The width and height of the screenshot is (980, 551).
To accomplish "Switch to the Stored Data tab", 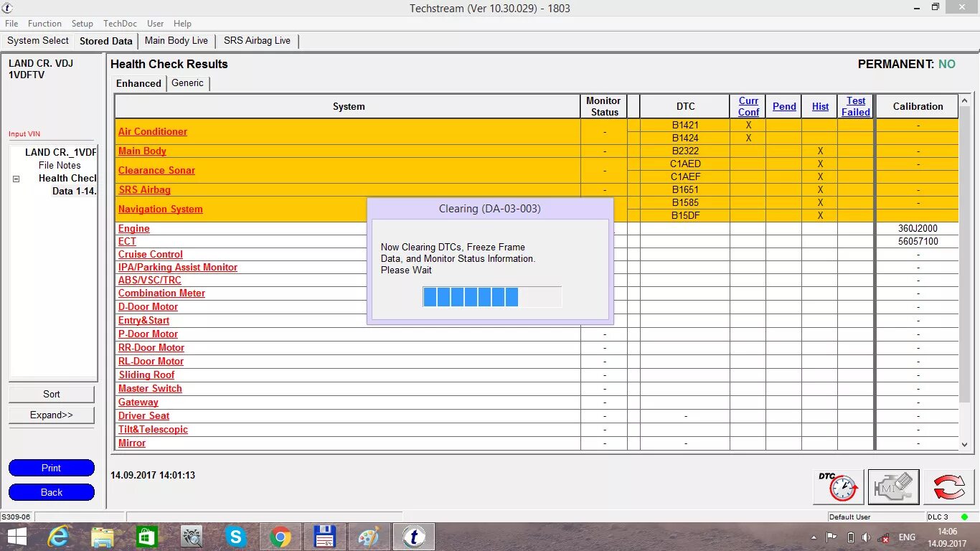I will point(106,42).
